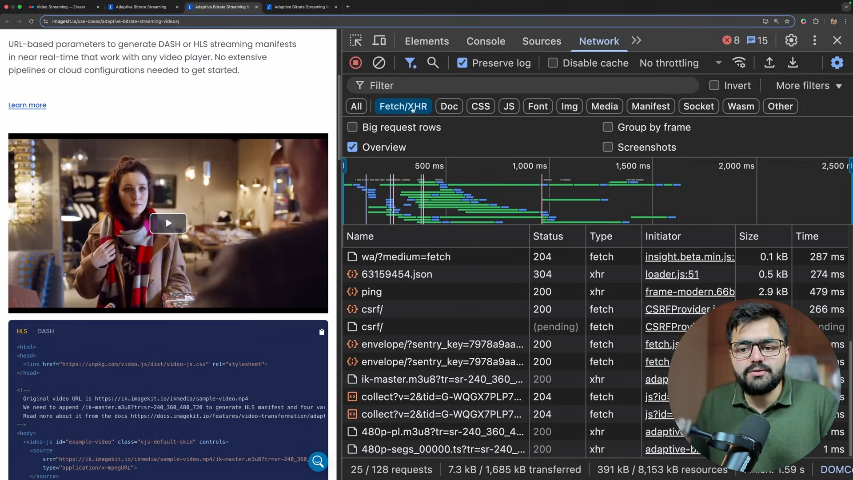Check the Screenshots option
Viewport: 853px width, 480px height.
608,147
